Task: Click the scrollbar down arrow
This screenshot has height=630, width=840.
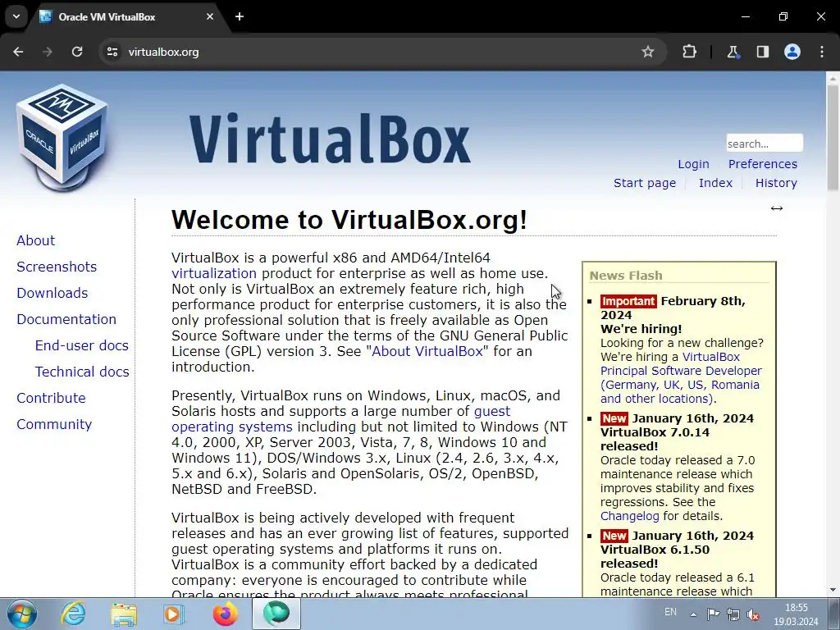Action: 833,591
